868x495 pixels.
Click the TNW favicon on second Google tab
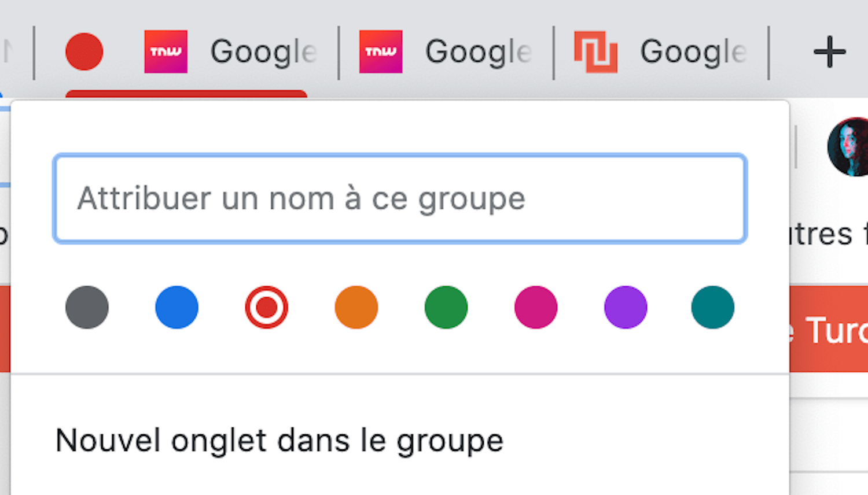pyautogui.click(x=381, y=52)
